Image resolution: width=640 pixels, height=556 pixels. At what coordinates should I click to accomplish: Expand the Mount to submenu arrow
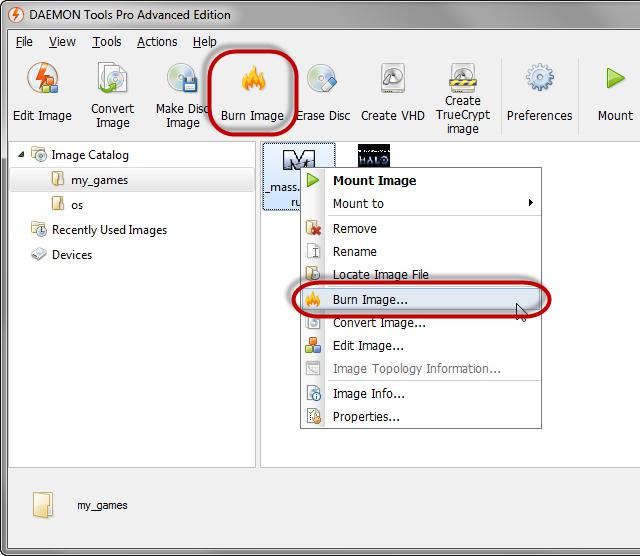pyautogui.click(x=531, y=202)
